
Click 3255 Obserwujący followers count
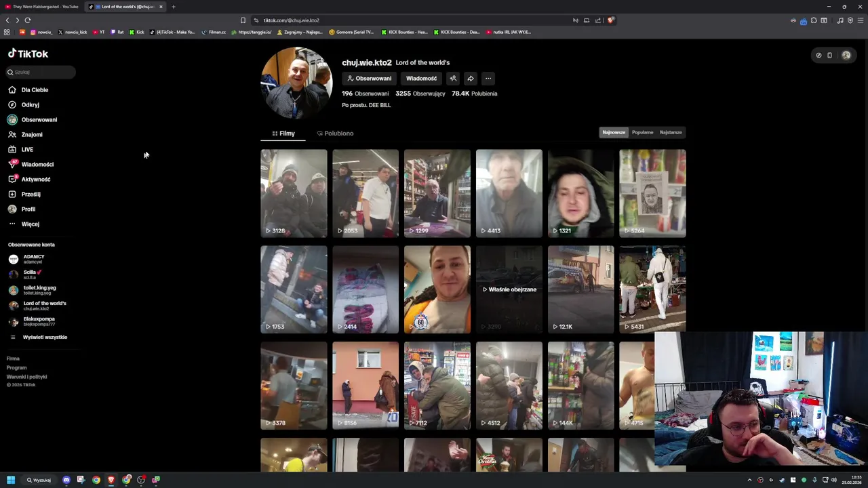coord(420,94)
